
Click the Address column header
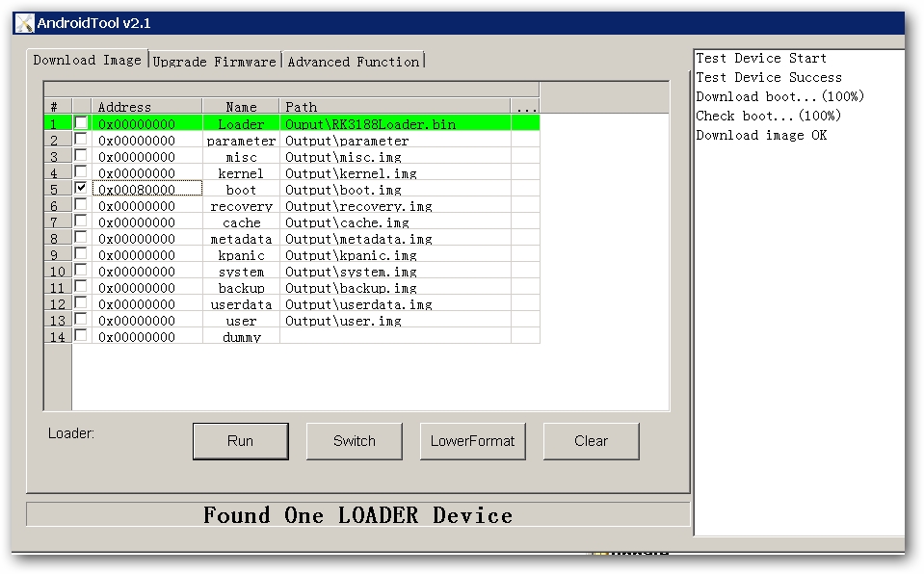pos(147,107)
